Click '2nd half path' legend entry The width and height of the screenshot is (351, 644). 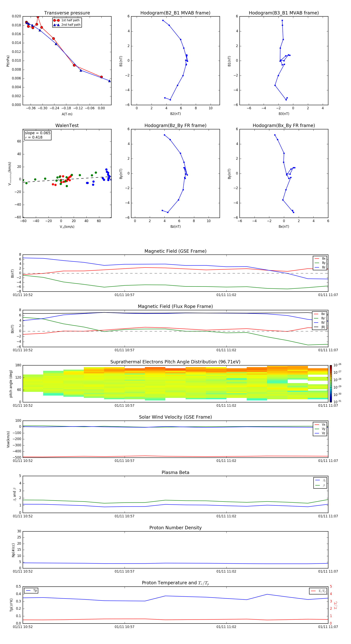pos(67,25)
